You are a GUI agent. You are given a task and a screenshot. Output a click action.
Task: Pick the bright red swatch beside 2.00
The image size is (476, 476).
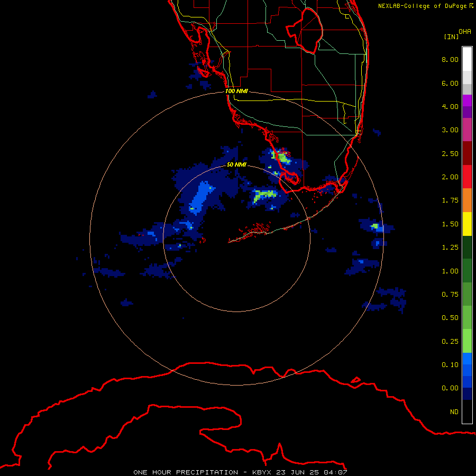click(x=467, y=177)
